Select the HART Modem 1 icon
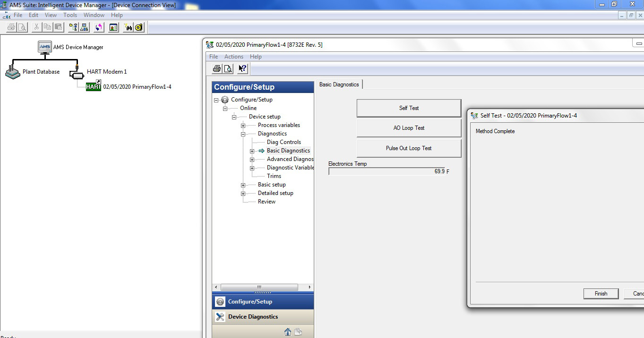644x338 pixels. pyautogui.click(x=77, y=73)
